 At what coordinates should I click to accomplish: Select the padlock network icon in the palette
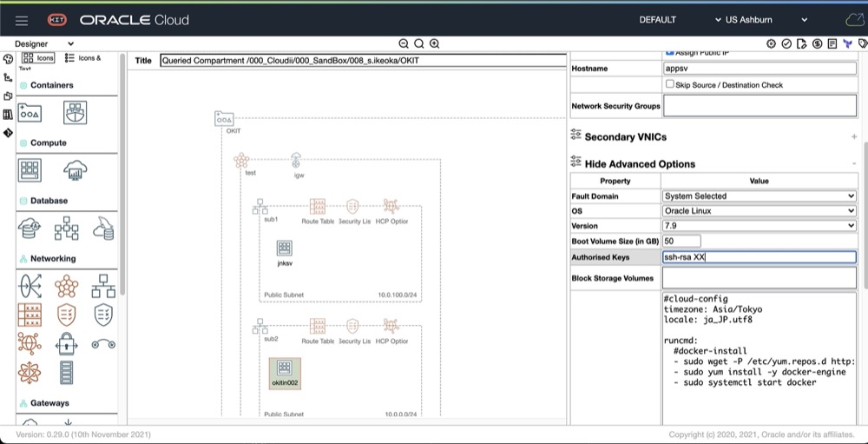[x=67, y=344]
